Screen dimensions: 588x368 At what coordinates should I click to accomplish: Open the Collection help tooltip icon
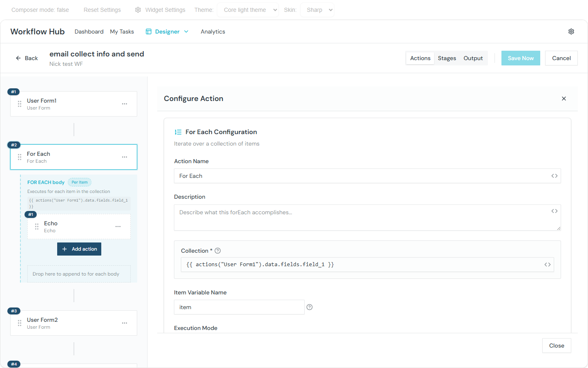(218, 251)
